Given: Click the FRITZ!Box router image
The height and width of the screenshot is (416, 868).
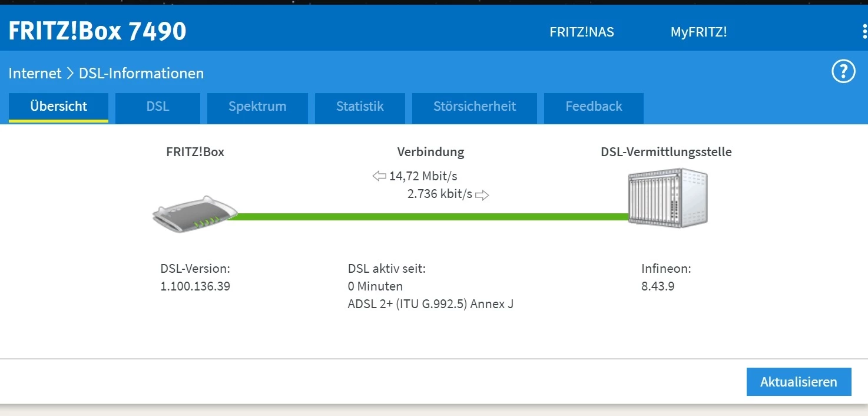Looking at the screenshot, I should click(195, 214).
